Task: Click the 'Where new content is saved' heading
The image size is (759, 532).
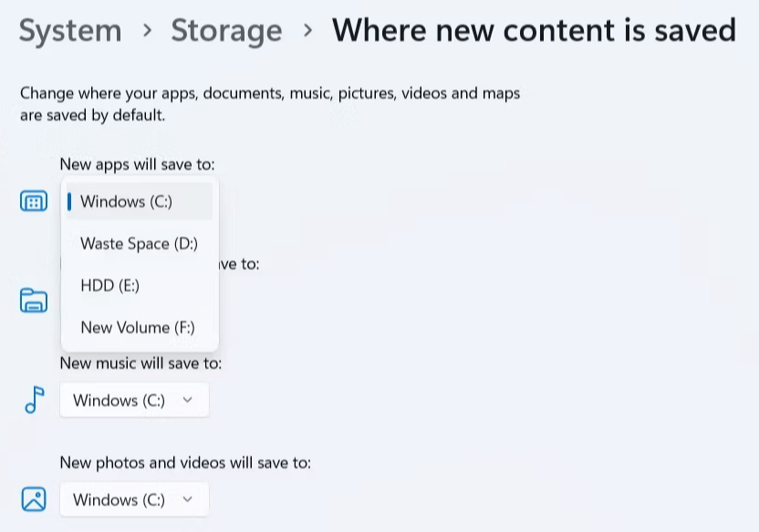Action: 534,30
